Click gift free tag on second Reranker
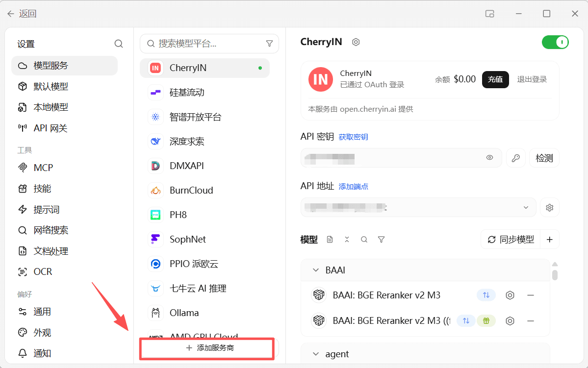This screenshot has width=588, height=368. [x=486, y=321]
